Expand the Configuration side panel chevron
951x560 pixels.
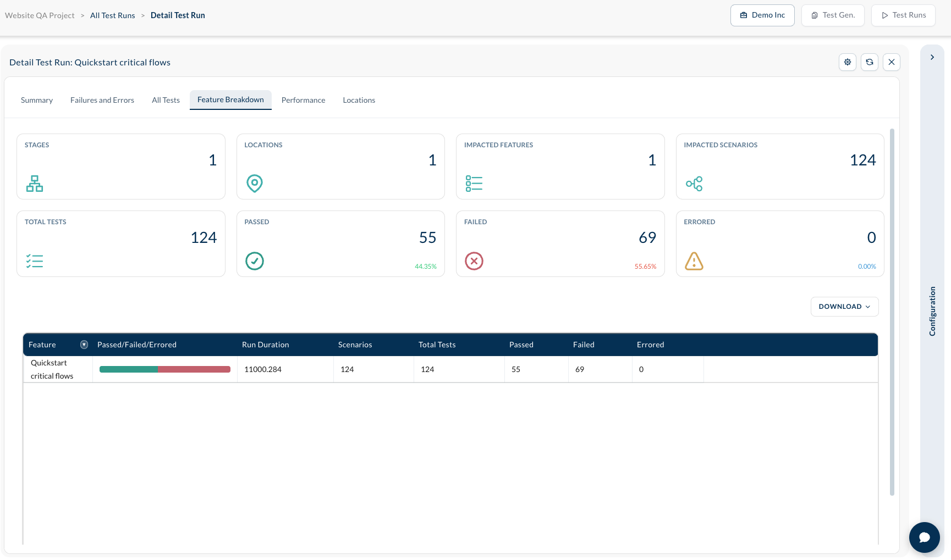[932, 57]
